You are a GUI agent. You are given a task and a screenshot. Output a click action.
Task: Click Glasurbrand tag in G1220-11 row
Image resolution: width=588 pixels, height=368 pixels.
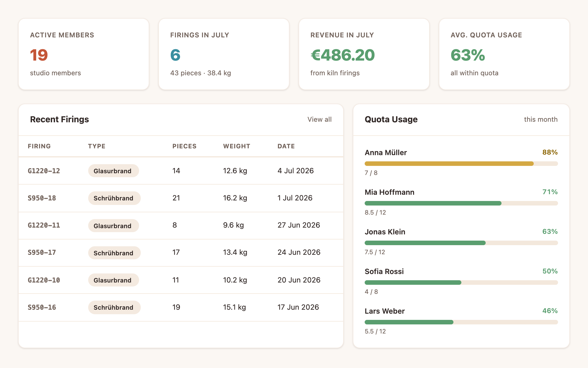point(113,226)
